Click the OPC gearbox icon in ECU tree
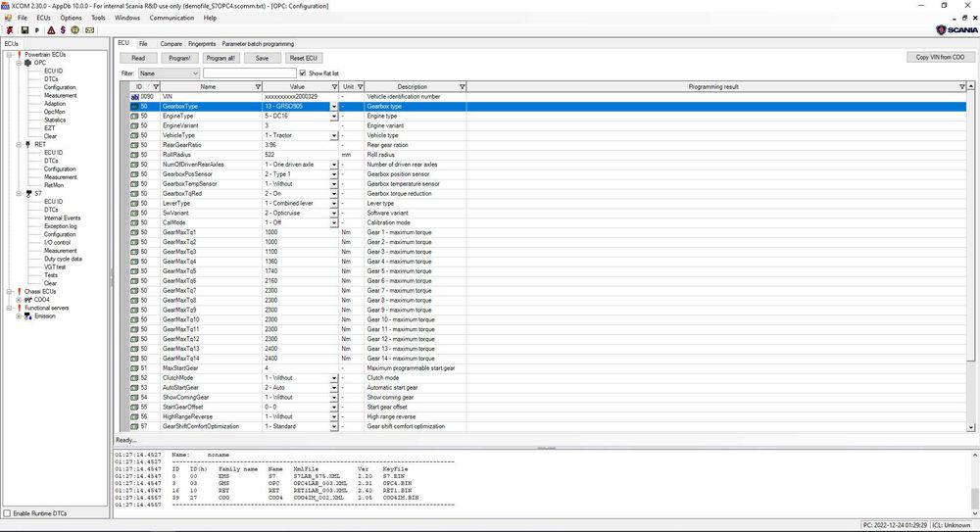Image resolution: width=980 pixels, height=532 pixels. tap(28, 63)
